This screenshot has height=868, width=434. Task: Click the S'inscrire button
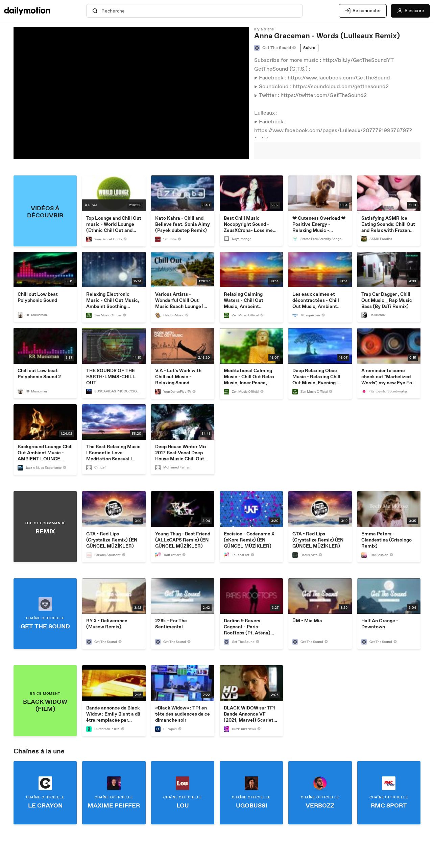tap(410, 11)
